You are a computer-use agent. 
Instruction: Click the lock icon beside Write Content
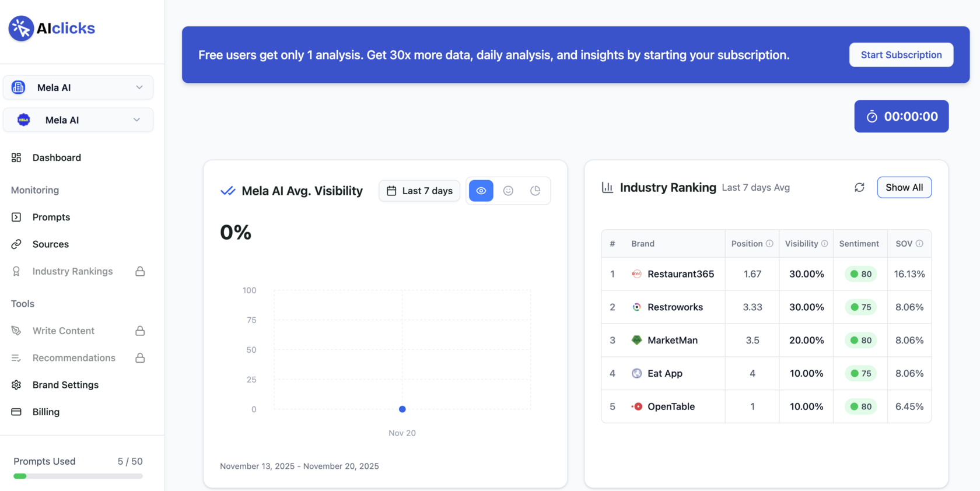(140, 331)
